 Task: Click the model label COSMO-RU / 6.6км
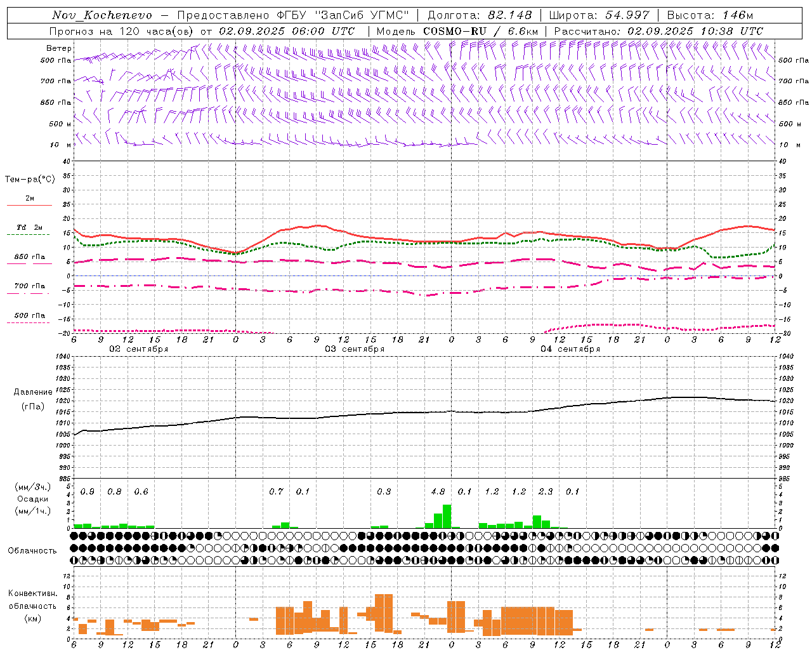tap(481, 30)
